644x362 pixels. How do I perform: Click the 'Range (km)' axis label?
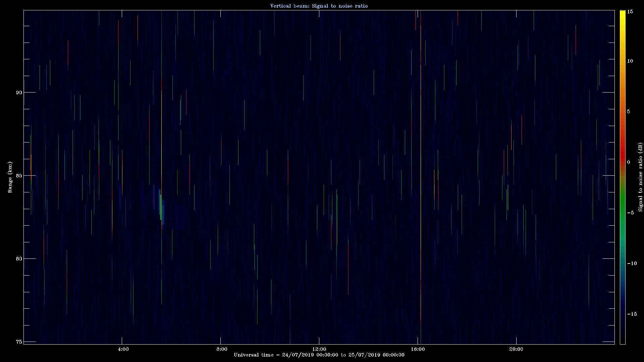[x=10, y=177]
